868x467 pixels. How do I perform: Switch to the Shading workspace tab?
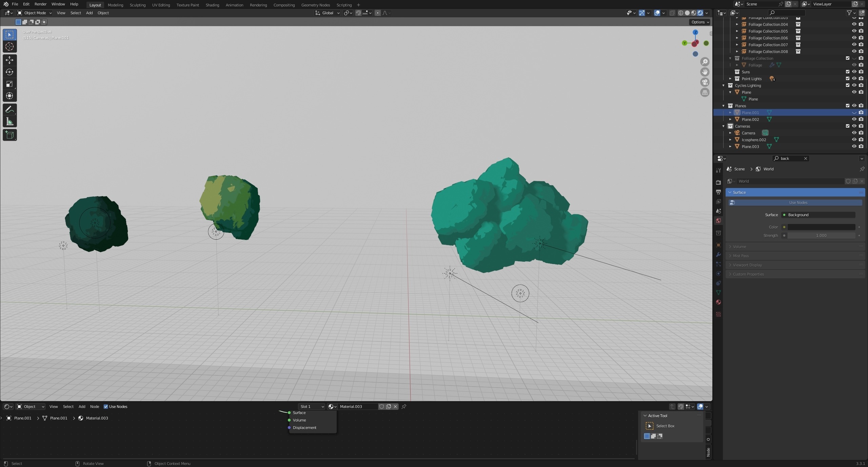click(212, 5)
